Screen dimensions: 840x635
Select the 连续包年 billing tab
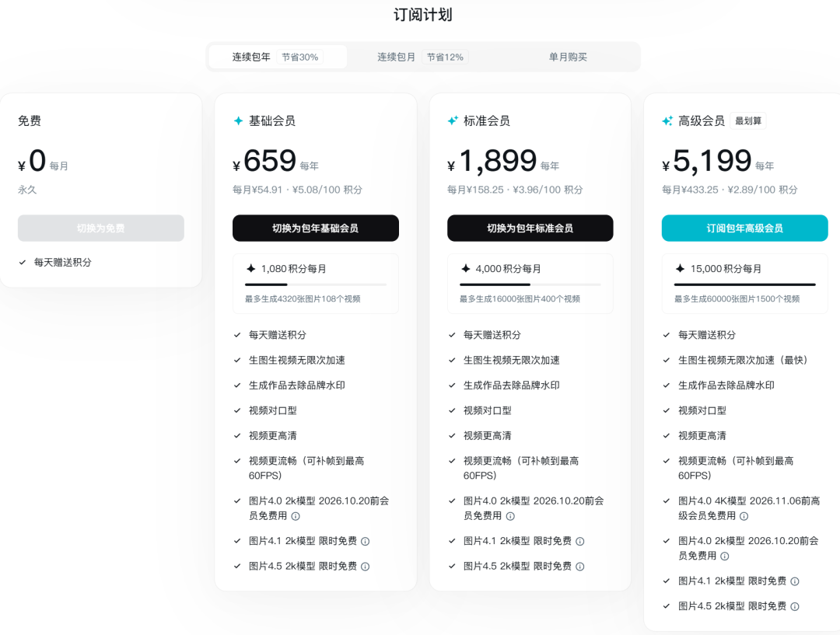pyautogui.click(x=277, y=57)
